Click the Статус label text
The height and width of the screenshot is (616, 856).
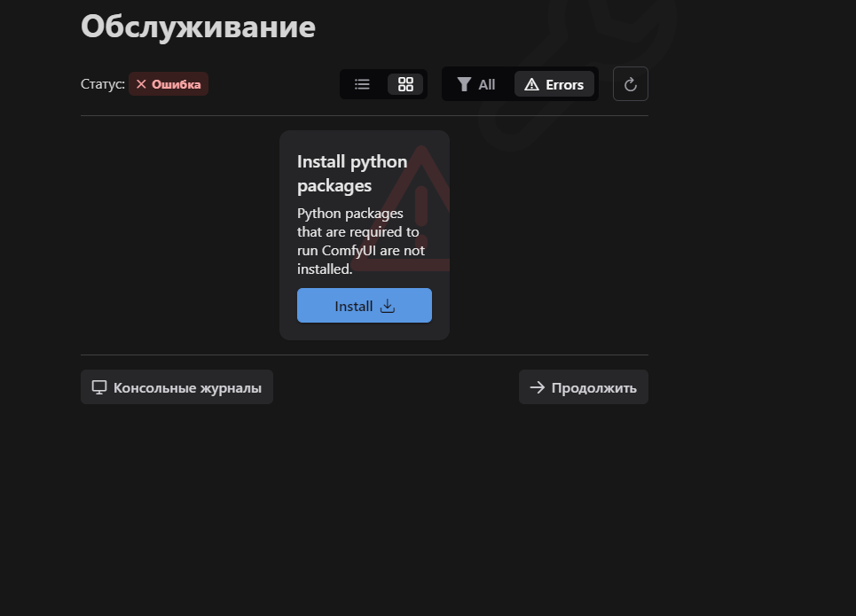[x=103, y=84]
